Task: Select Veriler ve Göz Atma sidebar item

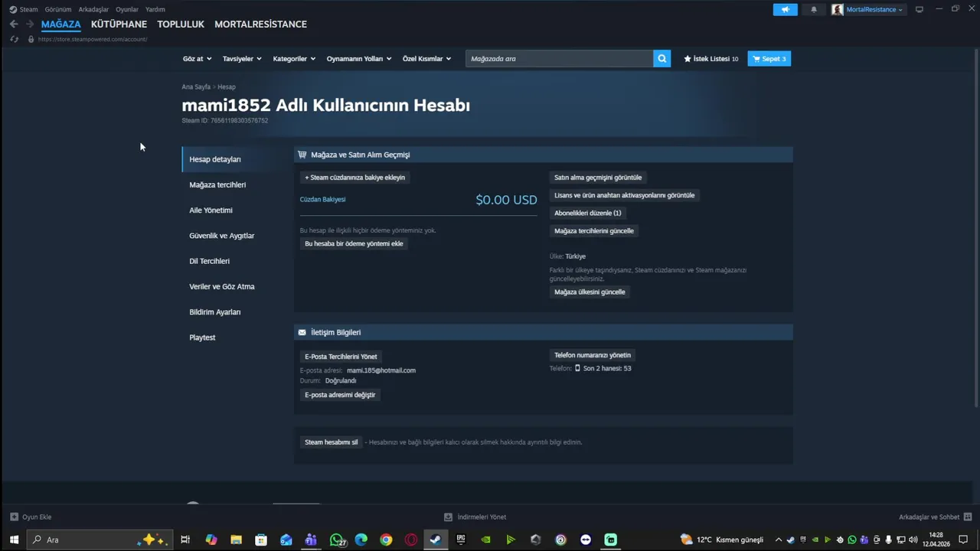Action: pyautogui.click(x=221, y=286)
